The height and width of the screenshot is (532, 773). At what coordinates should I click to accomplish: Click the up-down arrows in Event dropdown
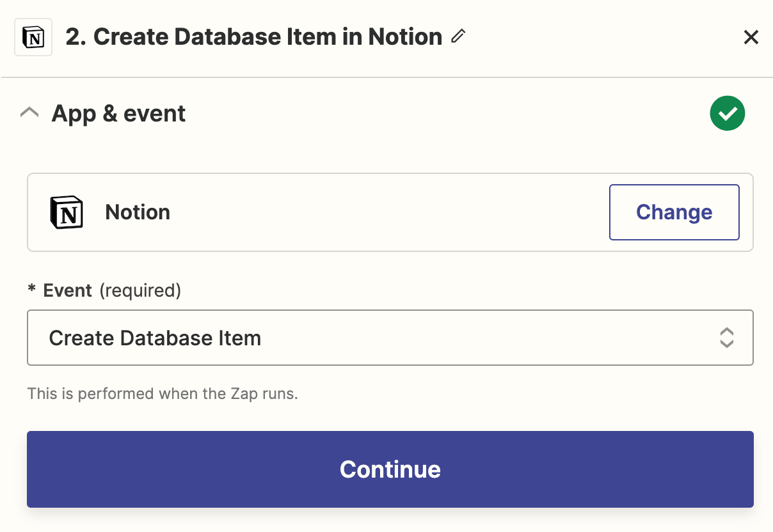click(x=726, y=338)
